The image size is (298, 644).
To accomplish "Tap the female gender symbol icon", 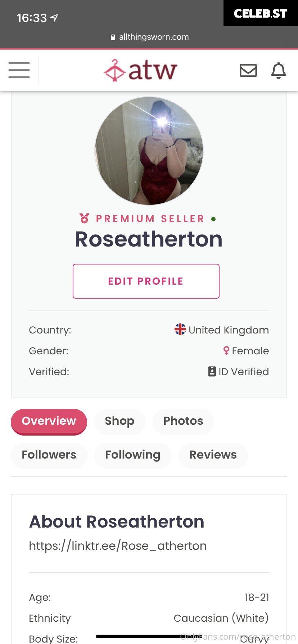I will click(226, 350).
